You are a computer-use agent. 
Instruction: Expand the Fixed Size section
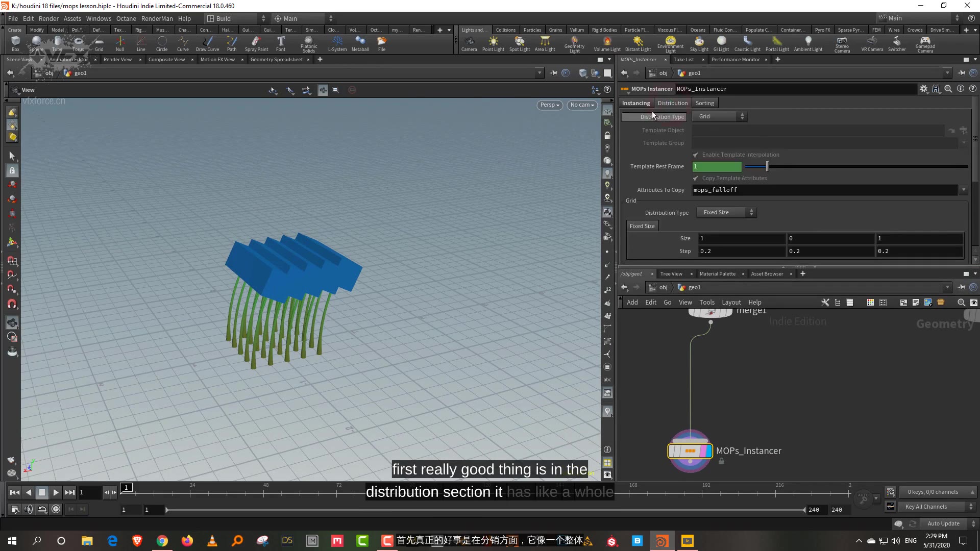tap(642, 226)
